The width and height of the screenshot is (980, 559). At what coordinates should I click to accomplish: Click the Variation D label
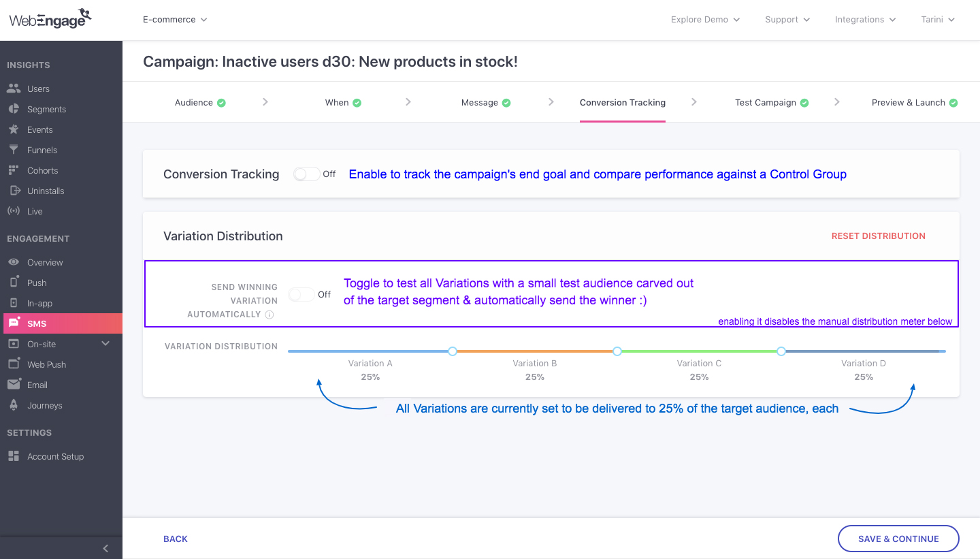click(x=864, y=364)
